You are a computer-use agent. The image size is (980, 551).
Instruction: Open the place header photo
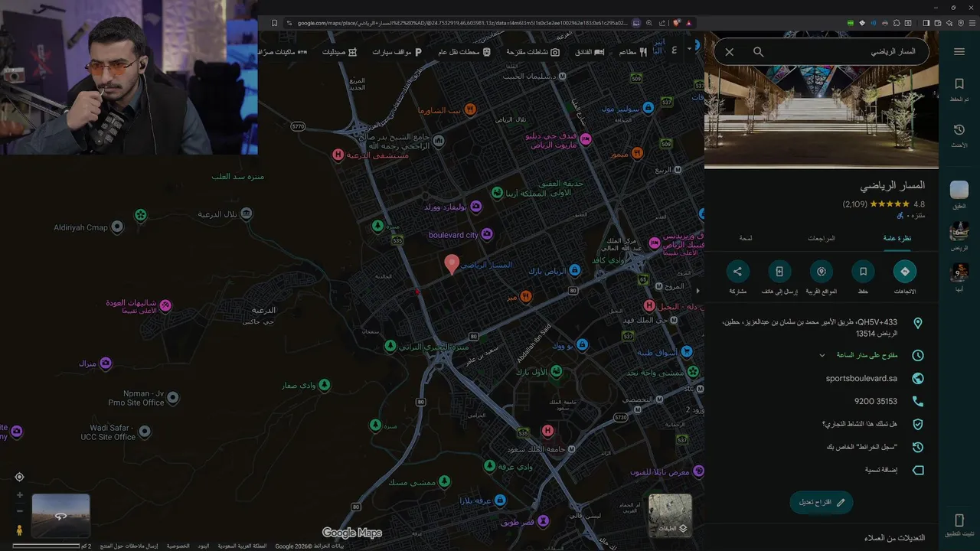[822, 116]
